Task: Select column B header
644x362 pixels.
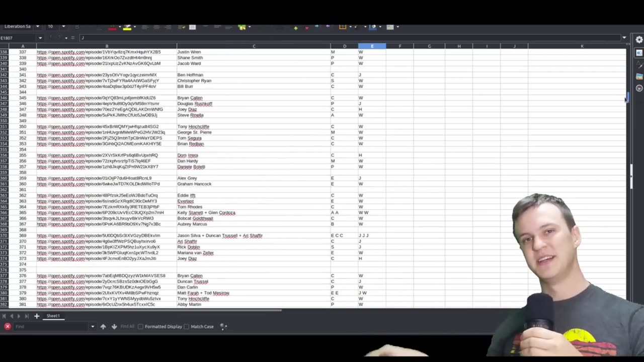Action: (x=107, y=46)
